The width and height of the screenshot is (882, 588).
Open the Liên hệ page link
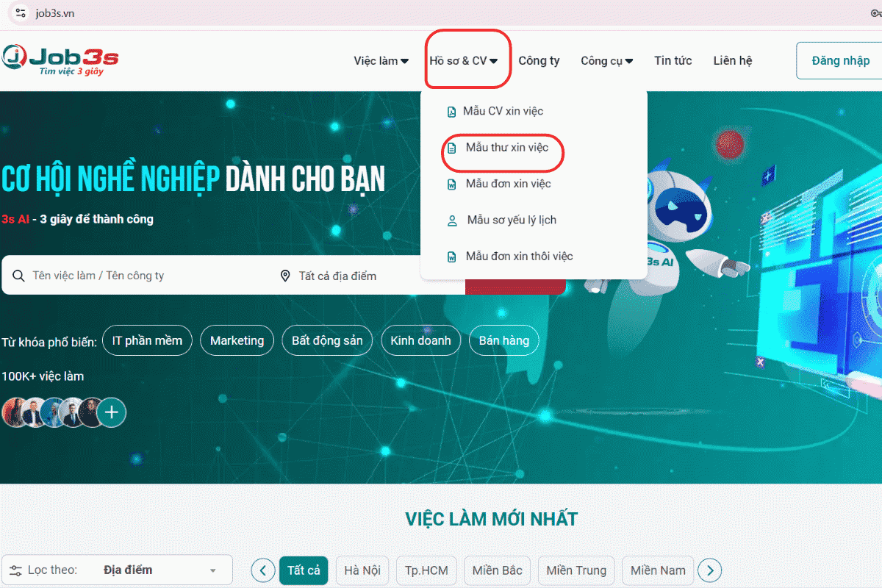click(x=732, y=60)
